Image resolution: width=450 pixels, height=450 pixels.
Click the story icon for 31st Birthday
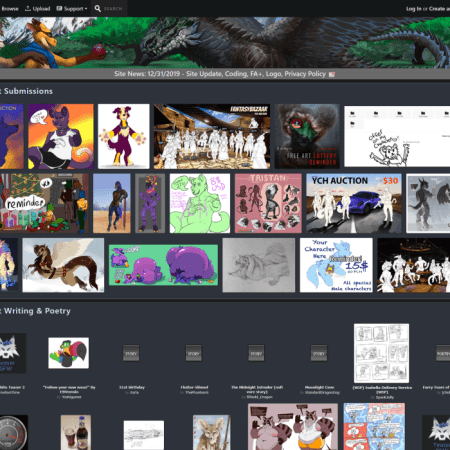pos(131,353)
